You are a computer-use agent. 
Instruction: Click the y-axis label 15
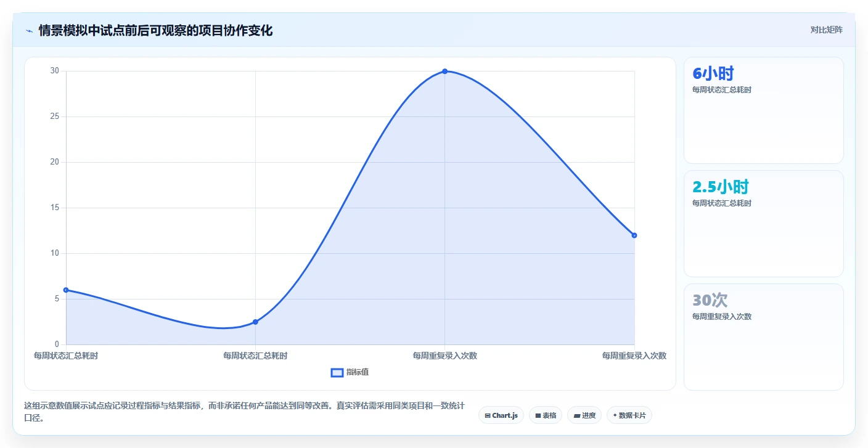pyautogui.click(x=54, y=208)
